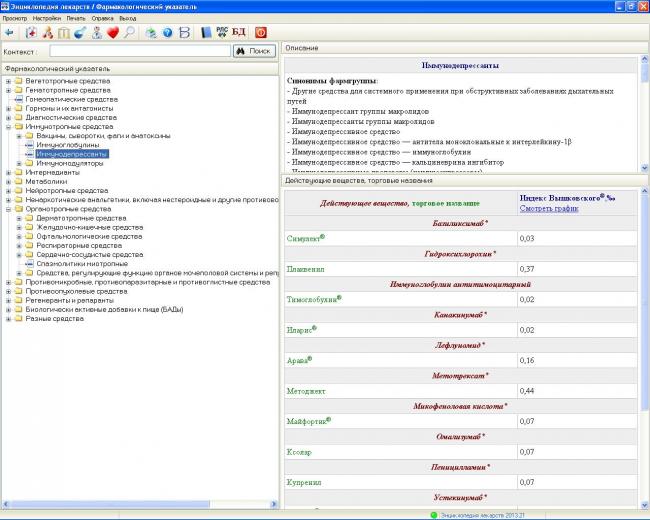
Task: Open the Смотреть график link
Action: pos(549,209)
